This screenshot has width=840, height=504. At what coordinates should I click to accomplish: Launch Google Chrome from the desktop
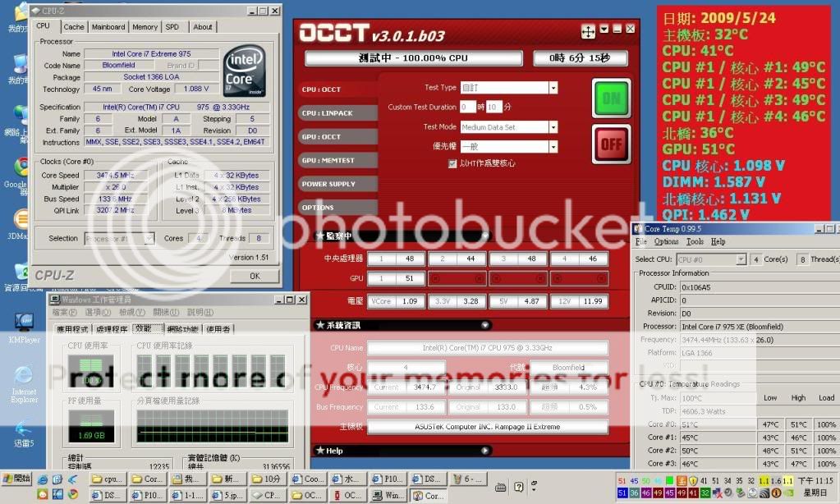(x=19, y=176)
